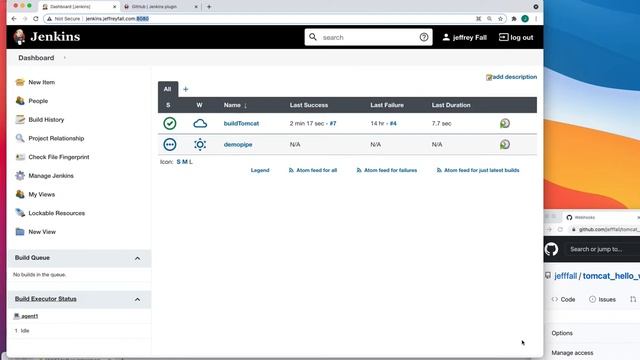The width and height of the screenshot is (640, 360).
Task: Expand the Dashboard breadcrumb arrow
Action: (x=64, y=58)
